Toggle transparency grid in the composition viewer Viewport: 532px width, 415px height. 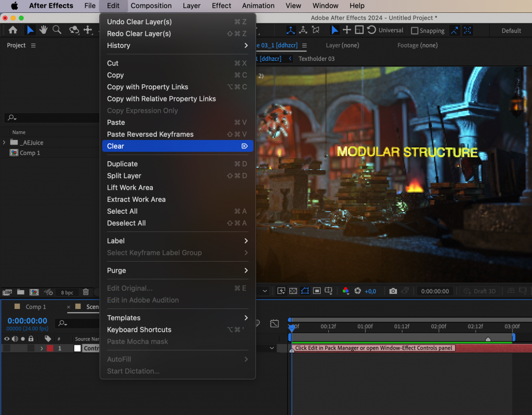(292, 290)
